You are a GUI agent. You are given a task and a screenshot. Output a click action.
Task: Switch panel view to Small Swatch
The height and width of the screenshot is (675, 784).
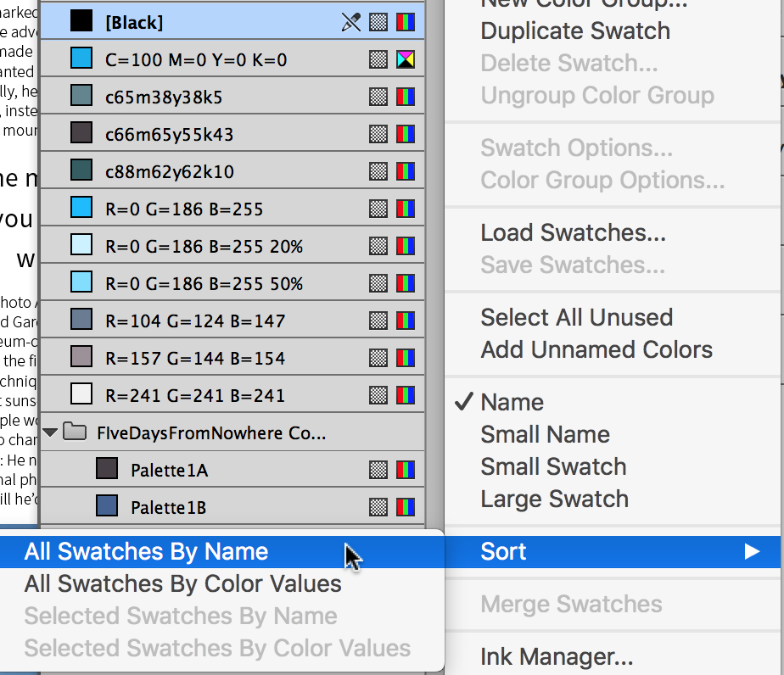point(553,466)
